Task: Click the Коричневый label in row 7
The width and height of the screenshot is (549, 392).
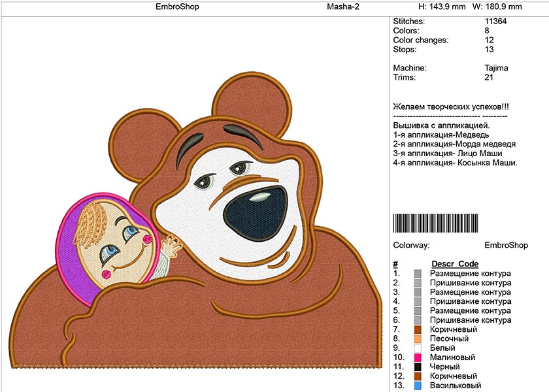Action: point(453,330)
